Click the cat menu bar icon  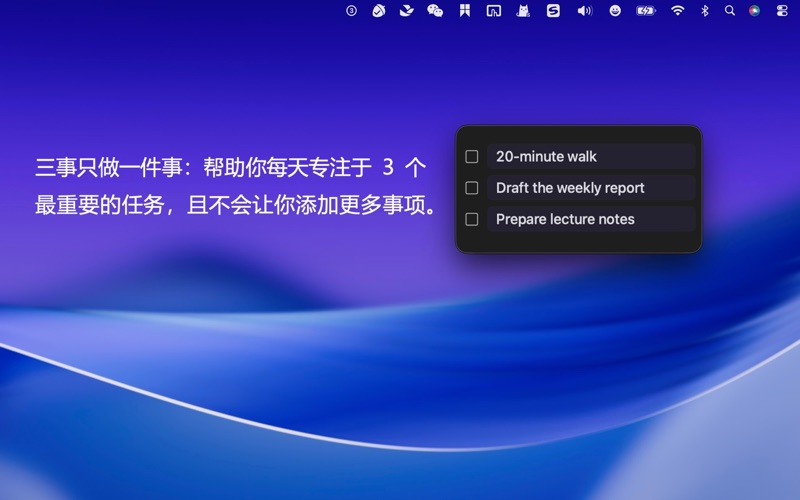pyautogui.click(x=523, y=11)
